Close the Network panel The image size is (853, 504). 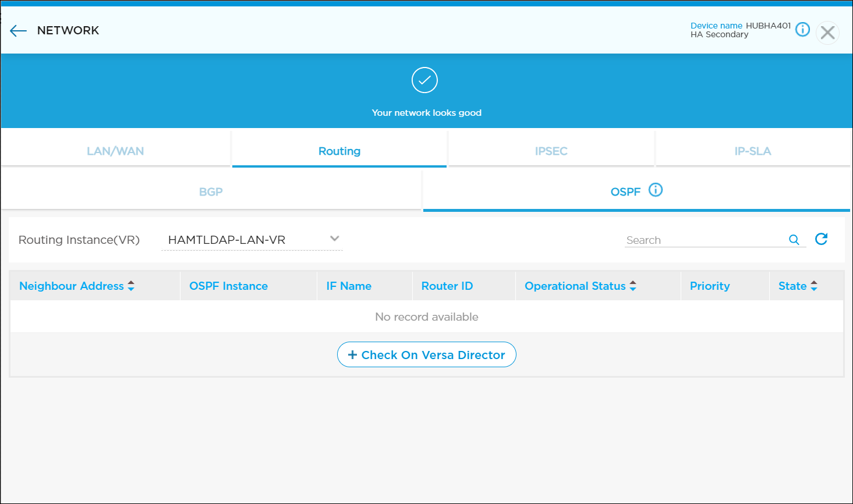point(827,33)
